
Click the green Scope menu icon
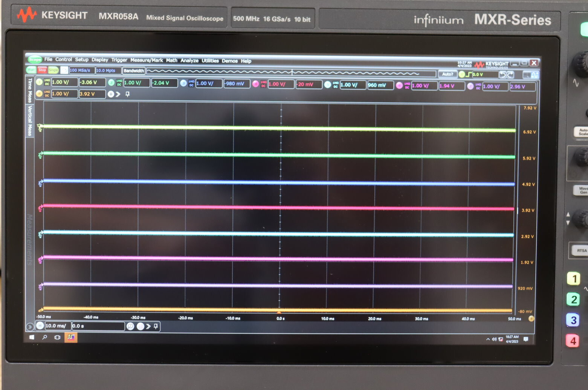[35, 60]
